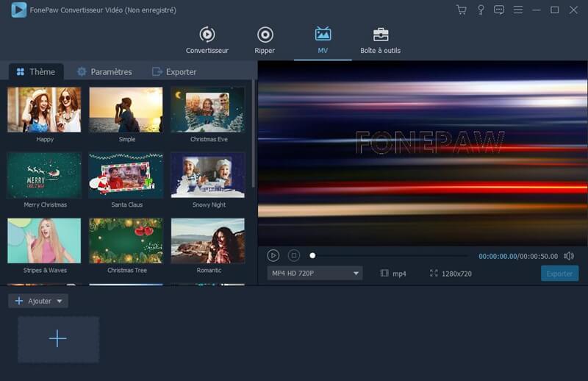Maximize the FonePaw window
Image resolution: width=588 pixels, height=381 pixels.
pos(555,10)
